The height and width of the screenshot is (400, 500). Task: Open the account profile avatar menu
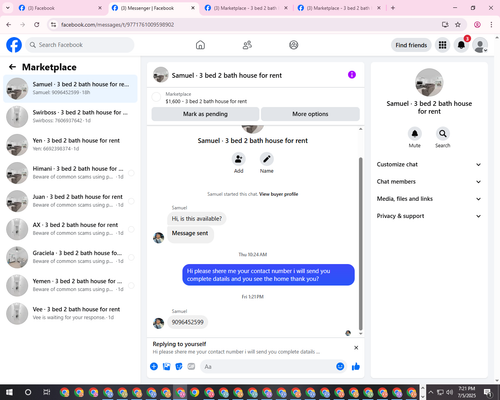(480, 45)
